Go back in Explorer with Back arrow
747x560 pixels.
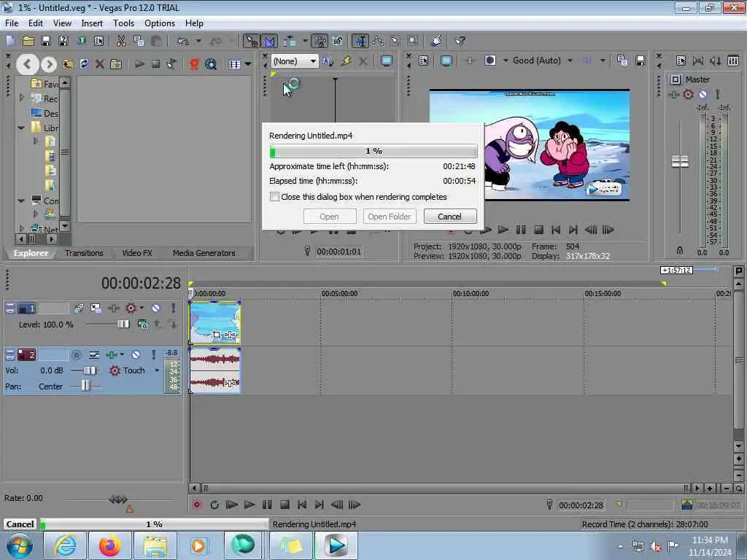coord(27,64)
